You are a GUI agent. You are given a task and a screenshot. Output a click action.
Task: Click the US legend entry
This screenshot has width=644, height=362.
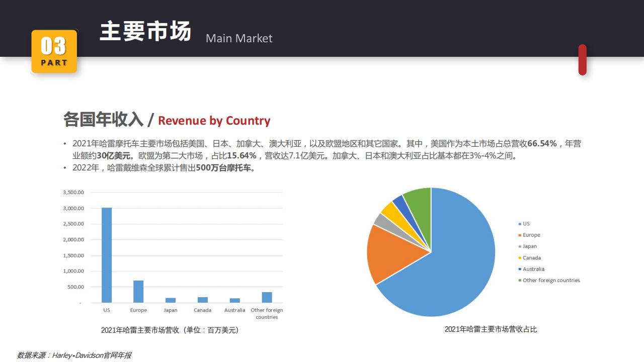coord(524,224)
